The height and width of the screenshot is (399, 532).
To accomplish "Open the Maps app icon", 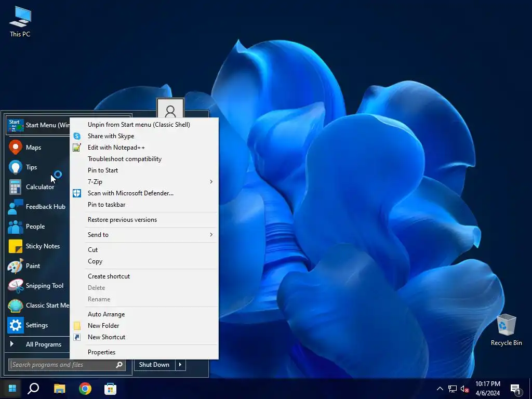I will 15,147.
